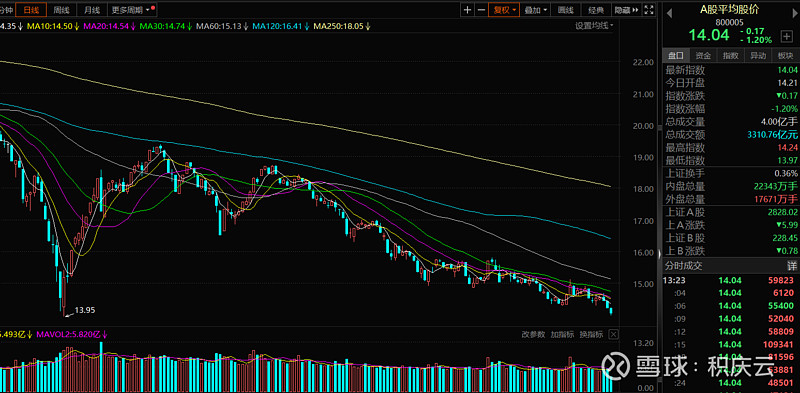The height and width of the screenshot is (393, 800).
Task: Open the 资金 tab
Action: point(703,56)
